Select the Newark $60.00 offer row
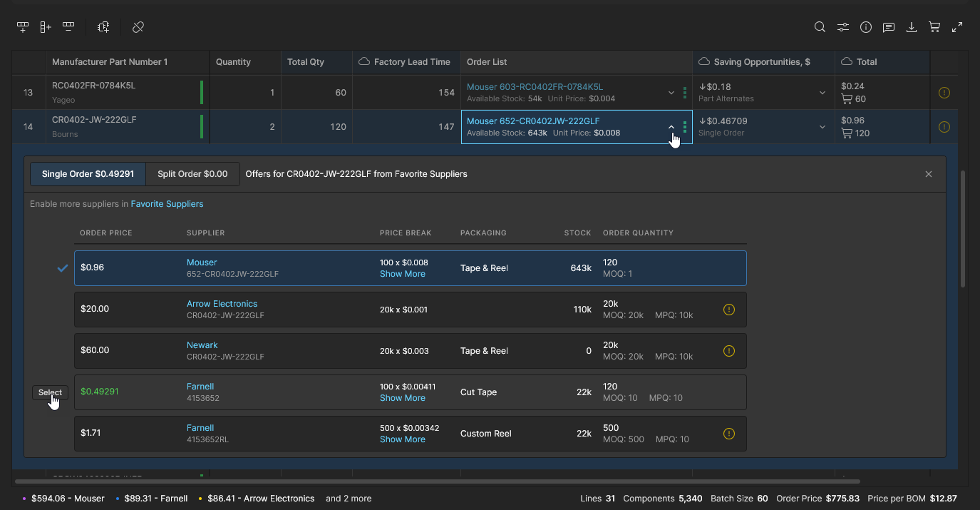The height and width of the screenshot is (510, 980). pyautogui.click(x=410, y=351)
